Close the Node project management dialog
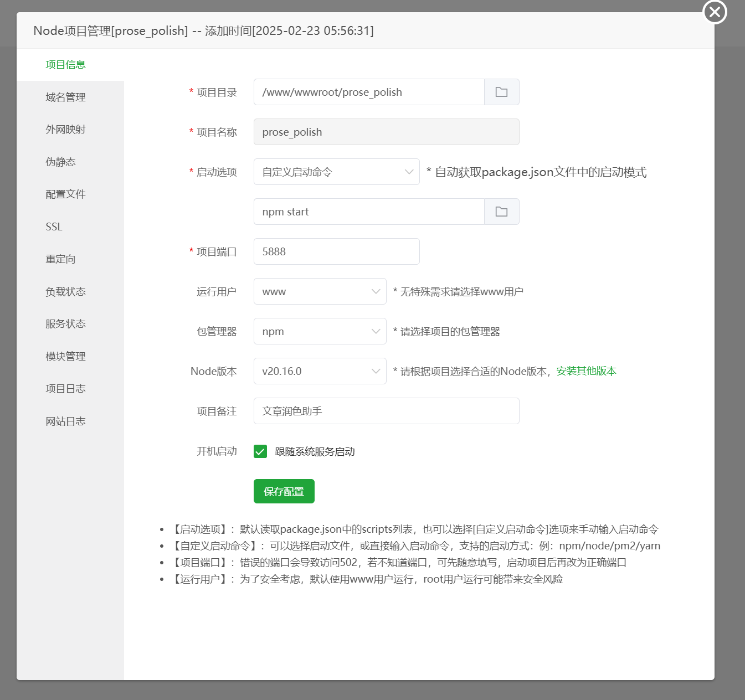This screenshot has height=700, width=745. pos(715,12)
